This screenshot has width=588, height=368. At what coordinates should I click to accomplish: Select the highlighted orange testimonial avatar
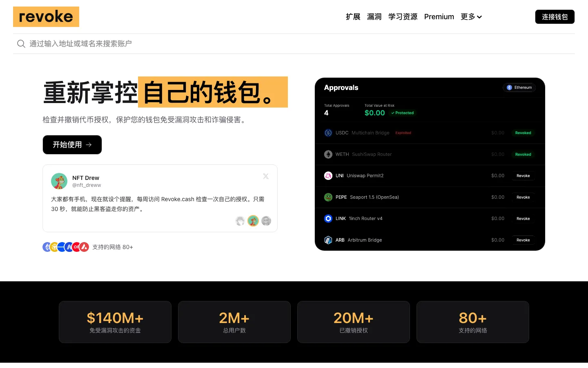coord(253,221)
